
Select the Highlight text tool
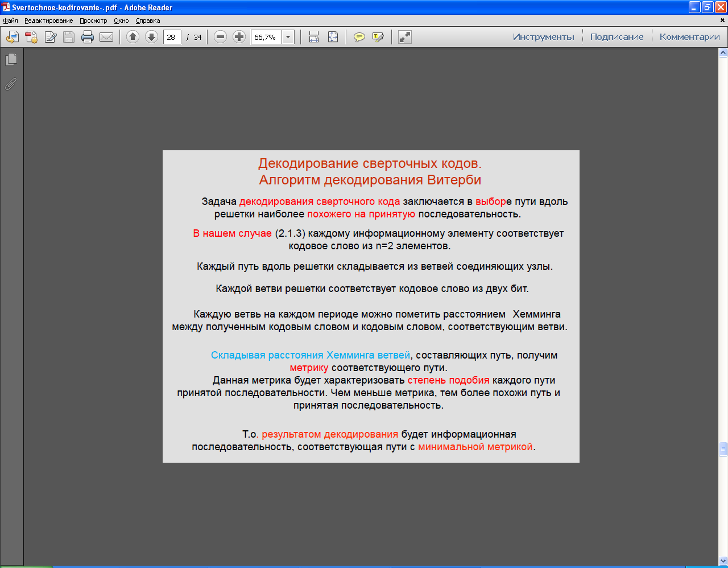click(378, 37)
